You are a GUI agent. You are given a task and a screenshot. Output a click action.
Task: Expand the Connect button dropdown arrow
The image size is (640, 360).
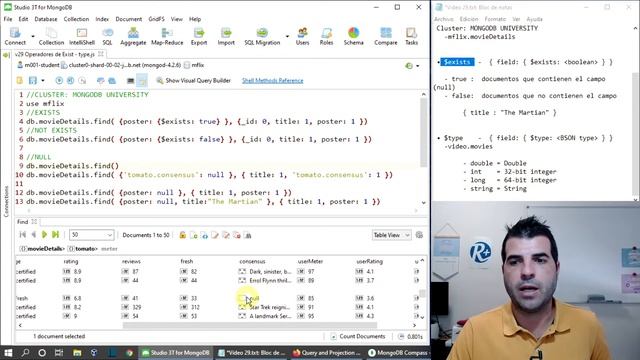[x=33, y=36]
